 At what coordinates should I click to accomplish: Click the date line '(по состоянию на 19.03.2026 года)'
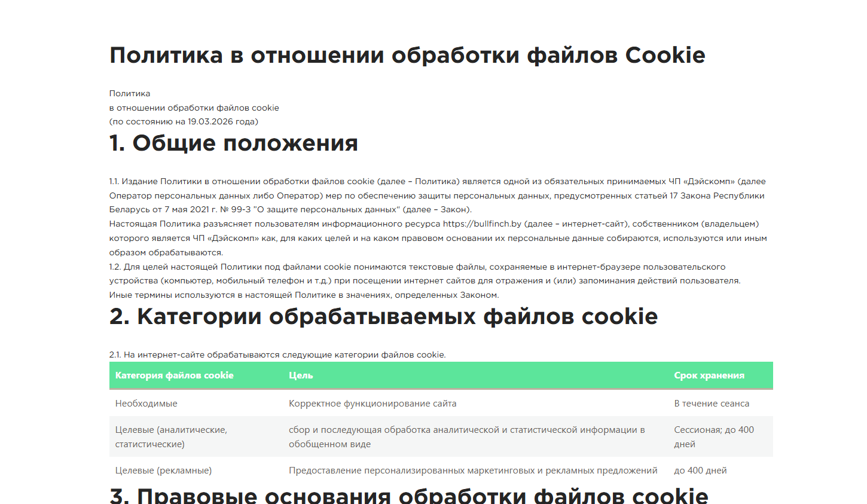pos(184,122)
